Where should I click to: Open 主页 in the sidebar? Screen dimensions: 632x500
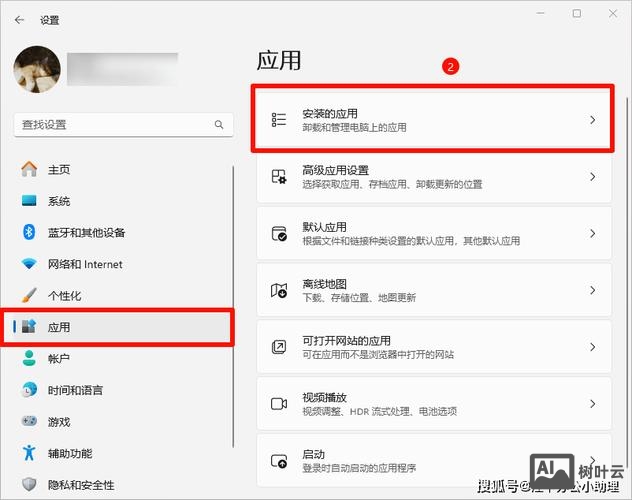point(59,170)
